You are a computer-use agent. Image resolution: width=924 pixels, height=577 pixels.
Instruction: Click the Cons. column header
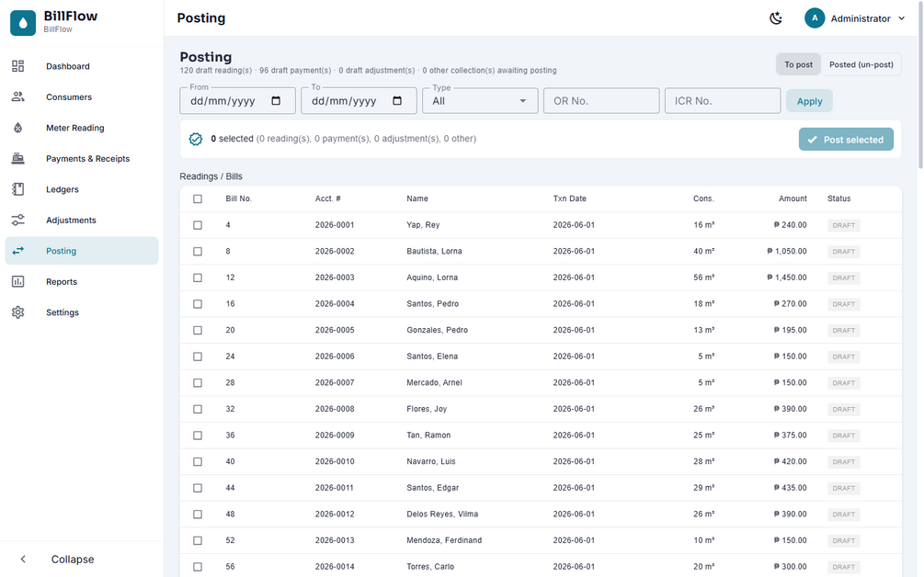[703, 199]
